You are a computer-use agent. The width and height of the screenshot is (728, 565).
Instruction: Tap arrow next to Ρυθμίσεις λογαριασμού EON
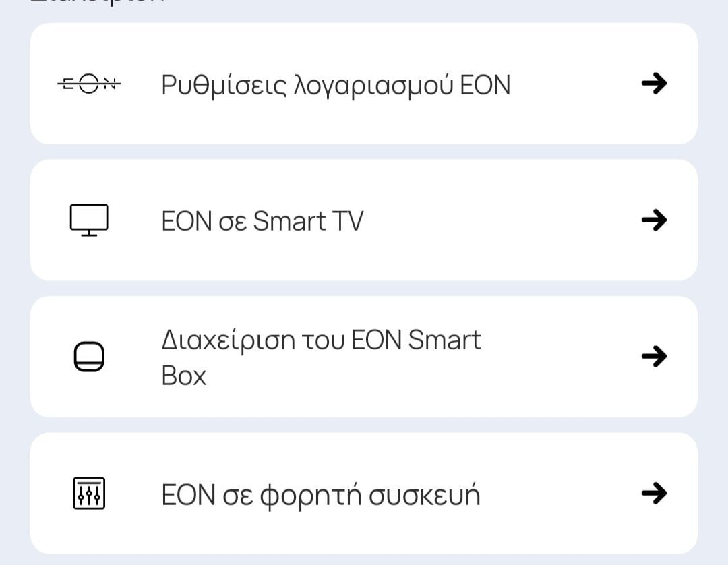click(654, 84)
